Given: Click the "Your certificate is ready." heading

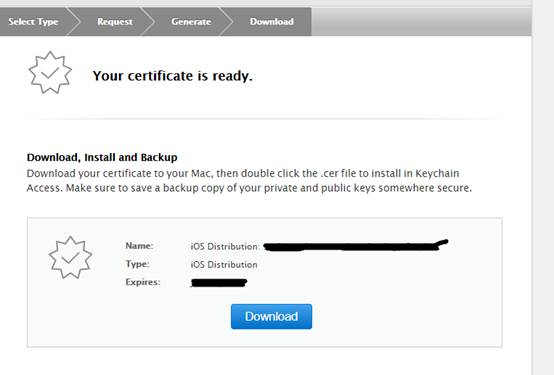Looking at the screenshot, I should 172,76.
